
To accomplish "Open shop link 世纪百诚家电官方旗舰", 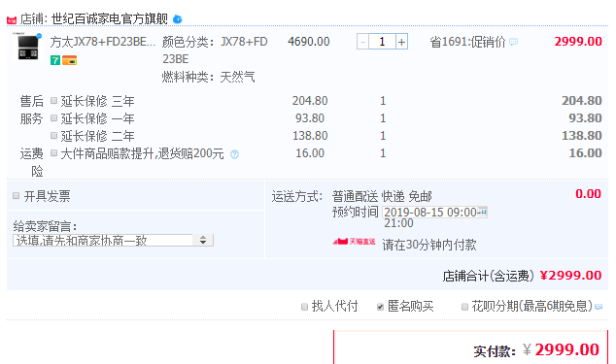I will point(110,18).
